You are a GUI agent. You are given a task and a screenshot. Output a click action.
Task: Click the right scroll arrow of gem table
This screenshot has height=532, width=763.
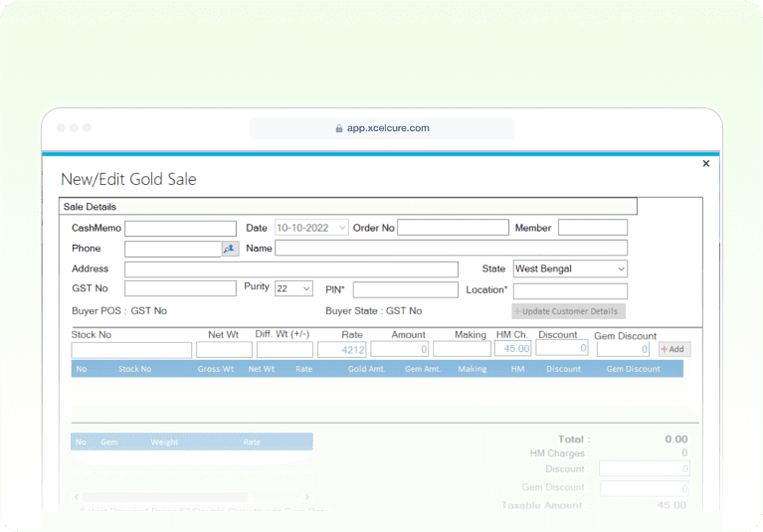307,497
